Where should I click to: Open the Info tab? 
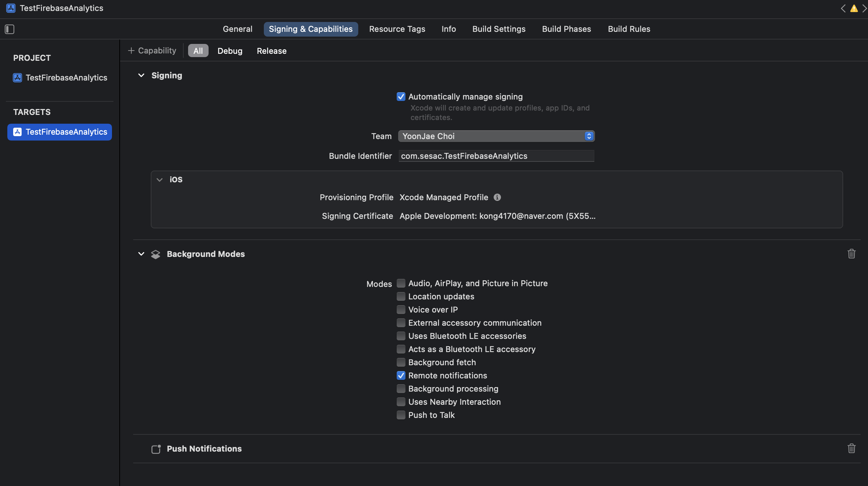coord(448,29)
